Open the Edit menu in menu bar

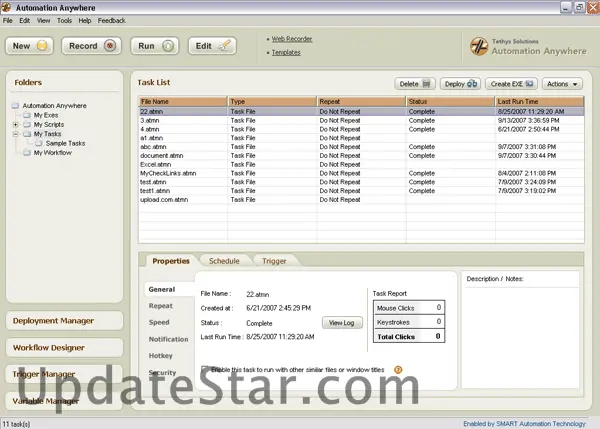click(x=24, y=21)
